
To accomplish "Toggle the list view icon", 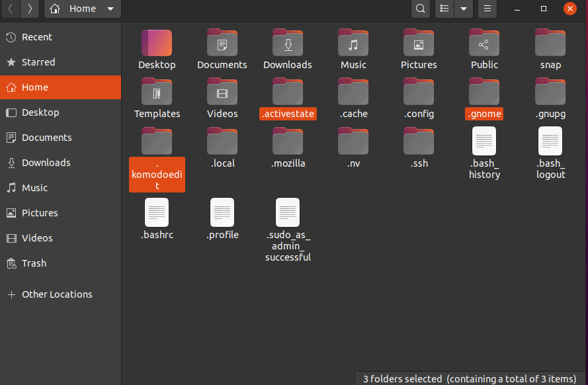I will click(x=445, y=9).
